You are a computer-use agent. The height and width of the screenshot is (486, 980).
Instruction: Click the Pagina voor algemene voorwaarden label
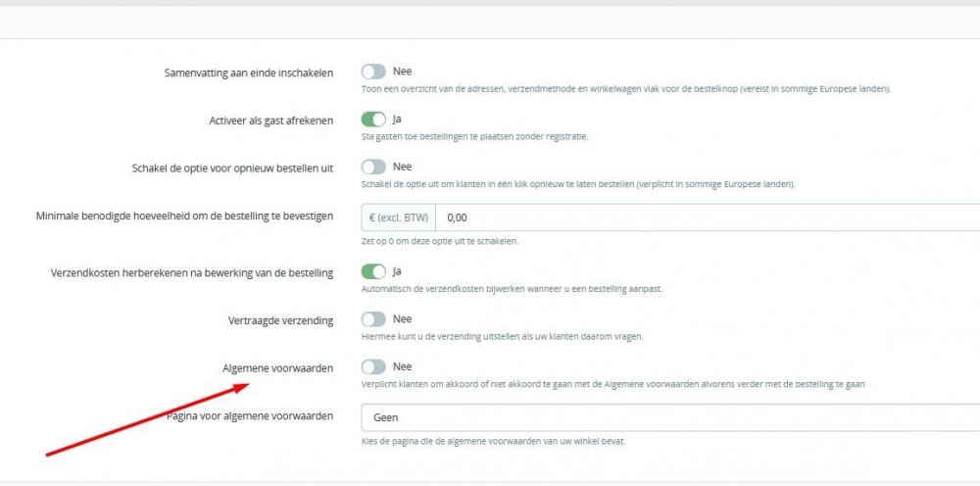[x=251, y=415]
